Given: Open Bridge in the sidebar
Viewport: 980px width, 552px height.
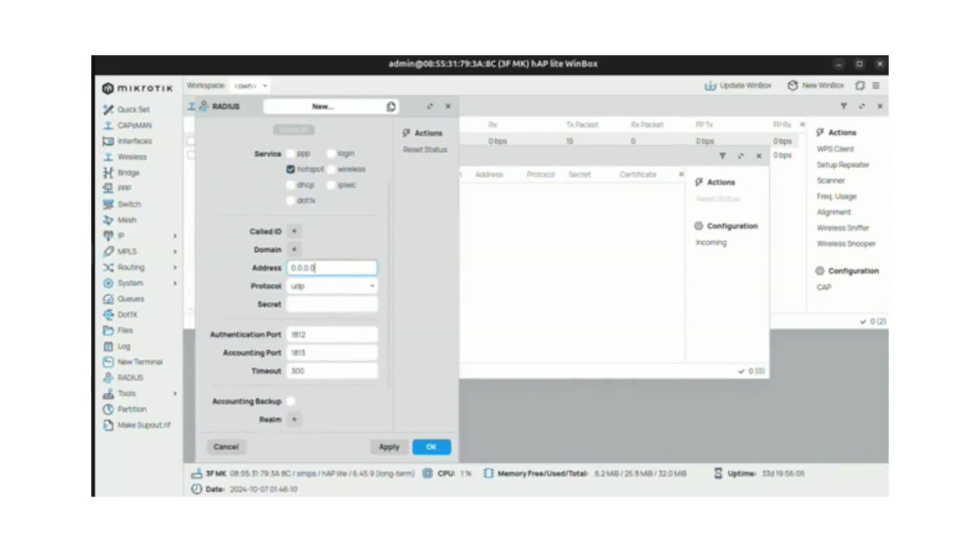Looking at the screenshot, I should 122,173.
